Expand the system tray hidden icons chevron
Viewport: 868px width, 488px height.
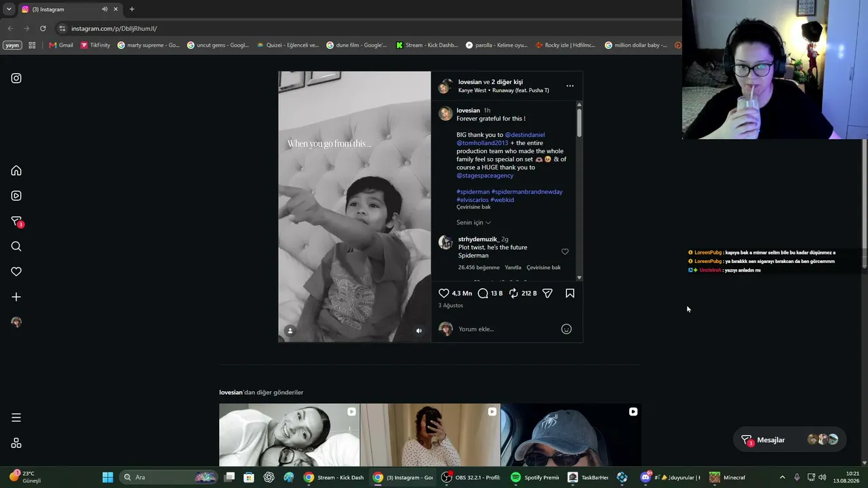tap(782, 477)
